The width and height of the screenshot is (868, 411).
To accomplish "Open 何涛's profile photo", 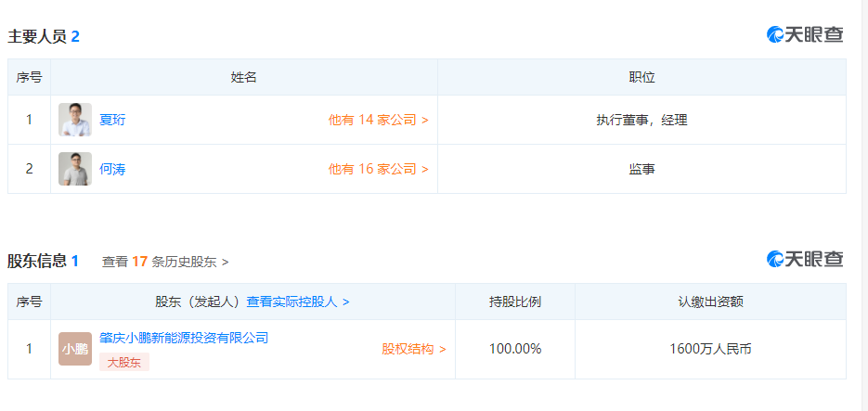I will click(x=75, y=169).
